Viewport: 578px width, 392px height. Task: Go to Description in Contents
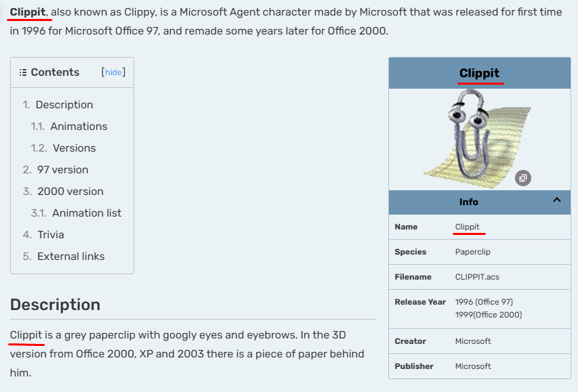(x=64, y=105)
